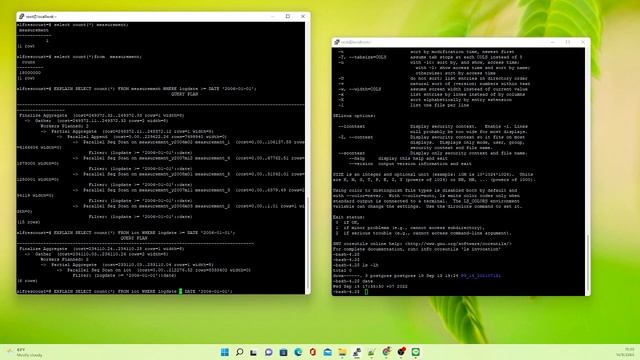Open the Windows Start menu

pyautogui.click(x=224, y=352)
